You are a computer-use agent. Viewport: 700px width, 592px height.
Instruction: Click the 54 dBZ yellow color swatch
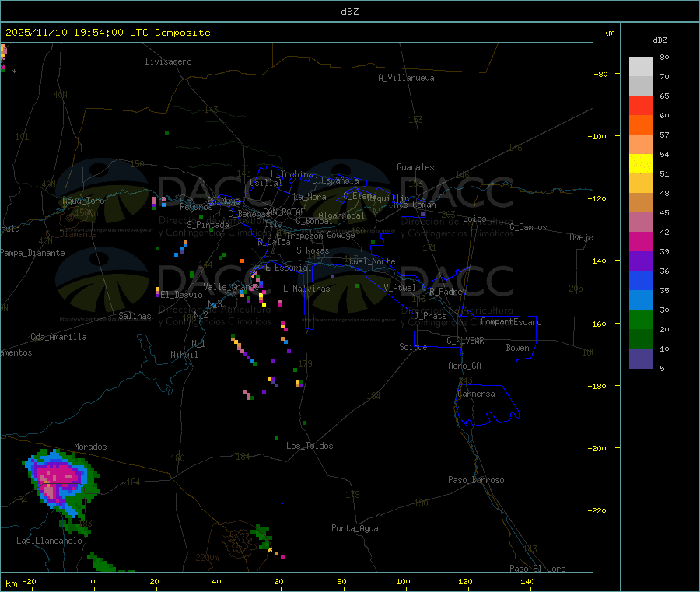point(641,164)
